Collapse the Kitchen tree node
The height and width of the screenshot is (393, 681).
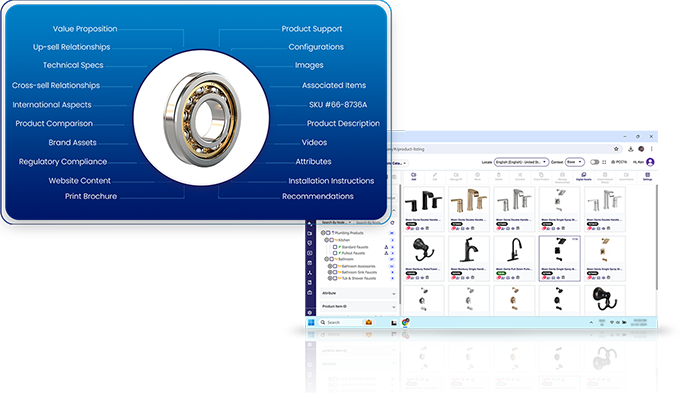coord(326,240)
